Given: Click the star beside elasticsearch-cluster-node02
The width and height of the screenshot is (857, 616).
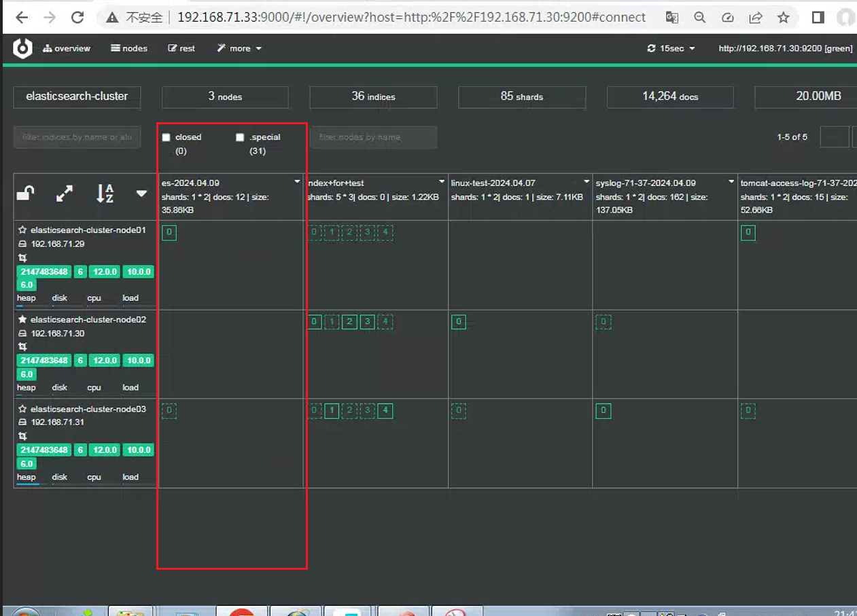Looking at the screenshot, I should (22, 319).
